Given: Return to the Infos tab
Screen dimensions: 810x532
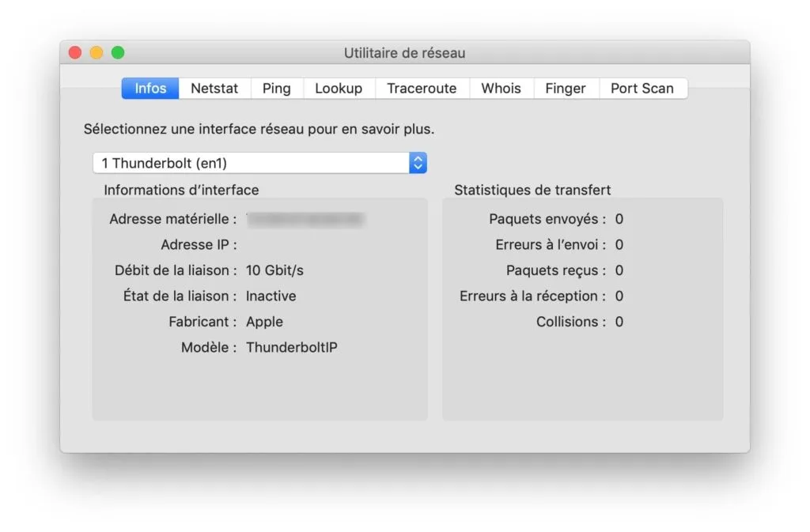Looking at the screenshot, I should coord(150,88).
